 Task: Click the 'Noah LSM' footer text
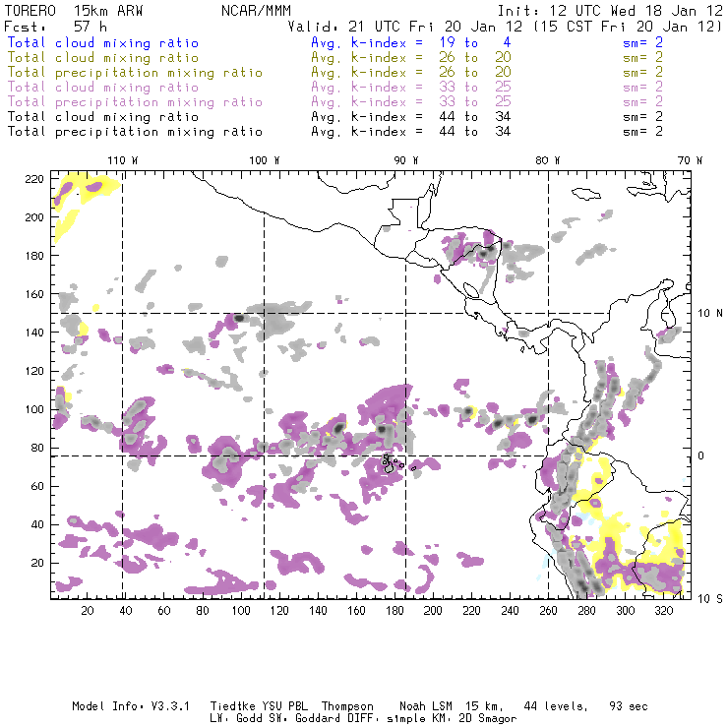point(425,706)
